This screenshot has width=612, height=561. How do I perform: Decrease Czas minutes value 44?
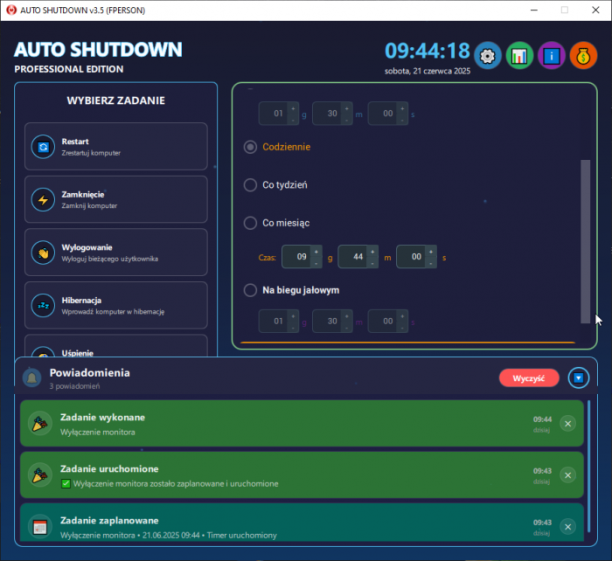tap(372, 263)
